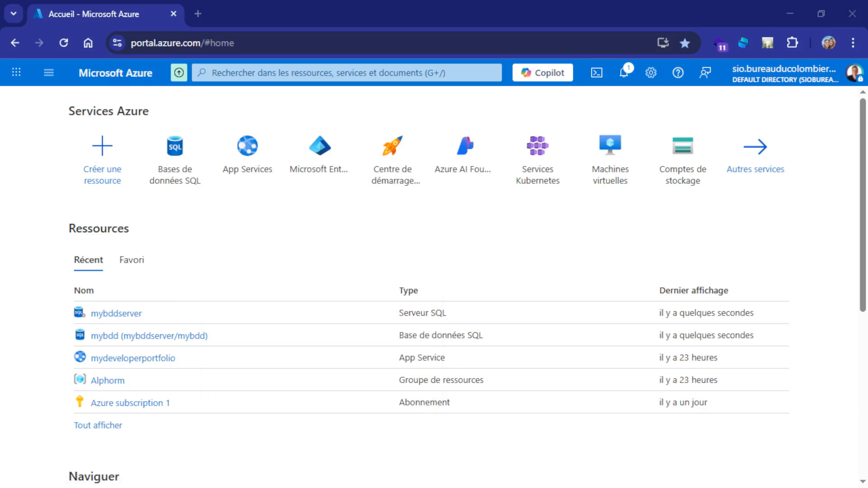
Task: Expand the browser tab search chevron
Action: click(13, 14)
